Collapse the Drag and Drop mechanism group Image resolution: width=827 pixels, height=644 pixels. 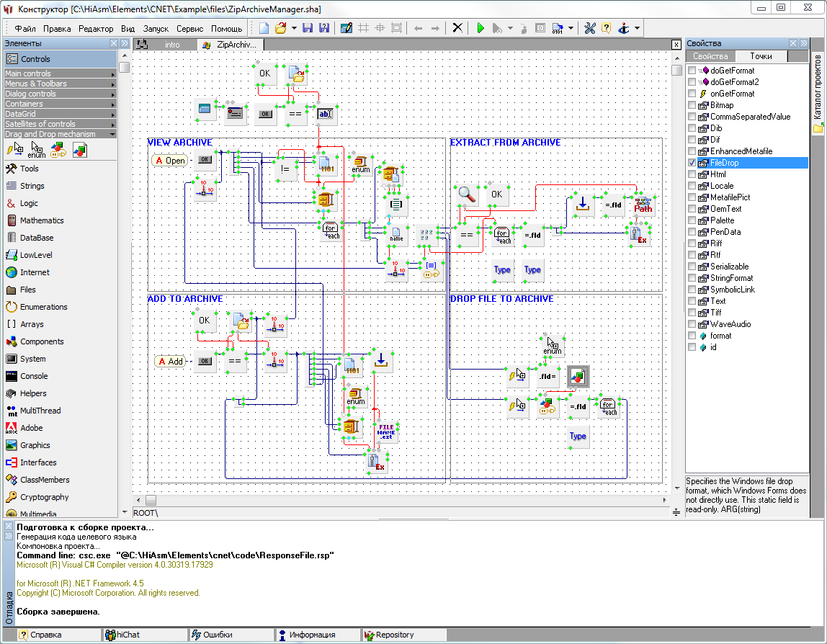point(59,134)
